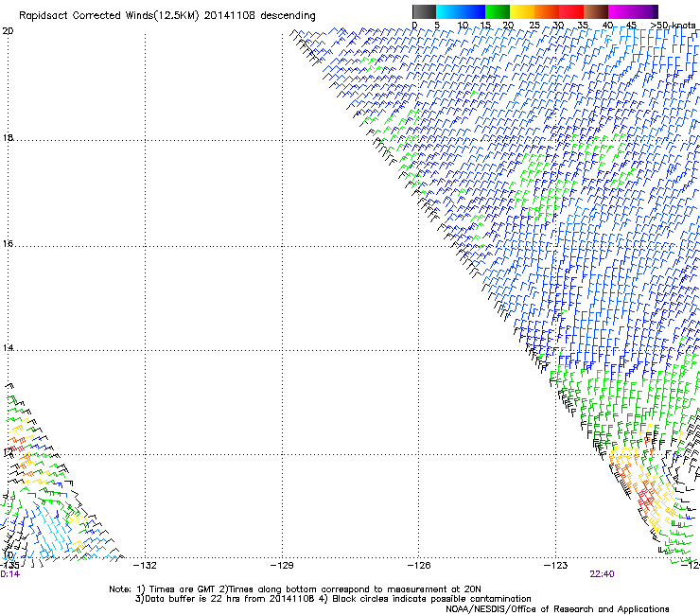The width and height of the screenshot is (700, 615).
Task: Select the orange 25–30 knots color segment
Action: point(547,11)
